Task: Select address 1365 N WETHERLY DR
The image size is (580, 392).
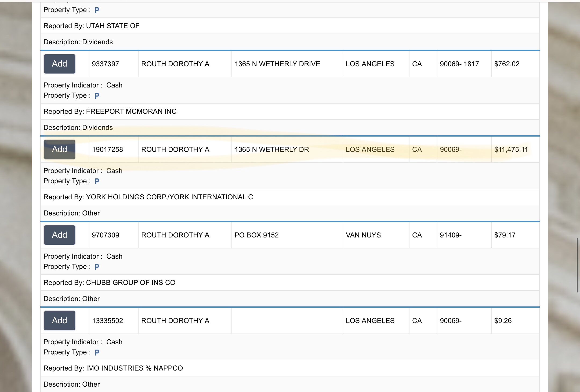Action: coord(272,149)
